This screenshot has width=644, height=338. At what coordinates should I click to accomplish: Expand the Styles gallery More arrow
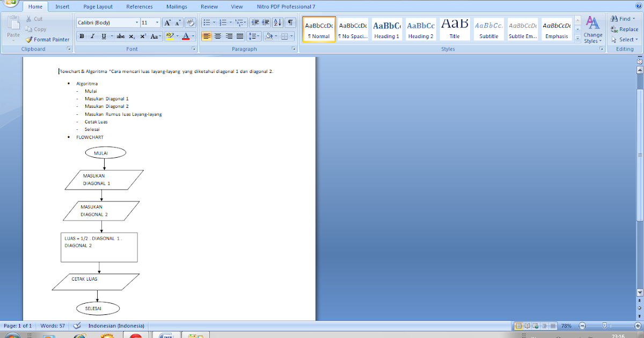577,39
